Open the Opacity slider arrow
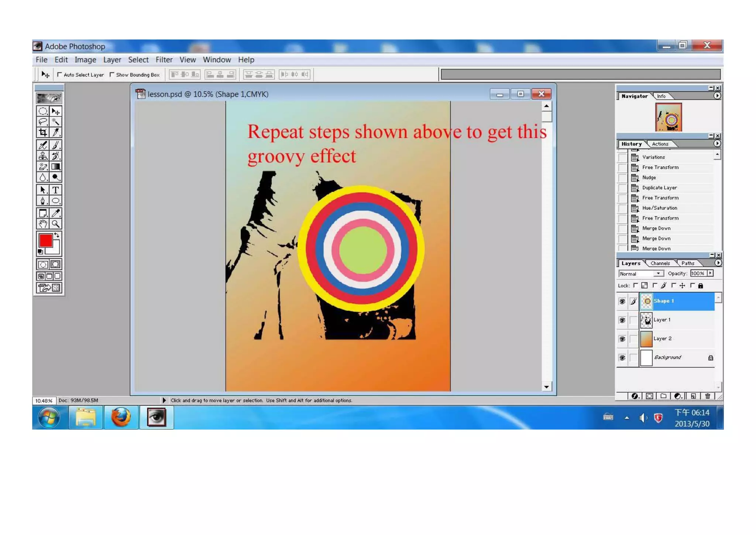This screenshot has height=535, width=756. pos(710,273)
